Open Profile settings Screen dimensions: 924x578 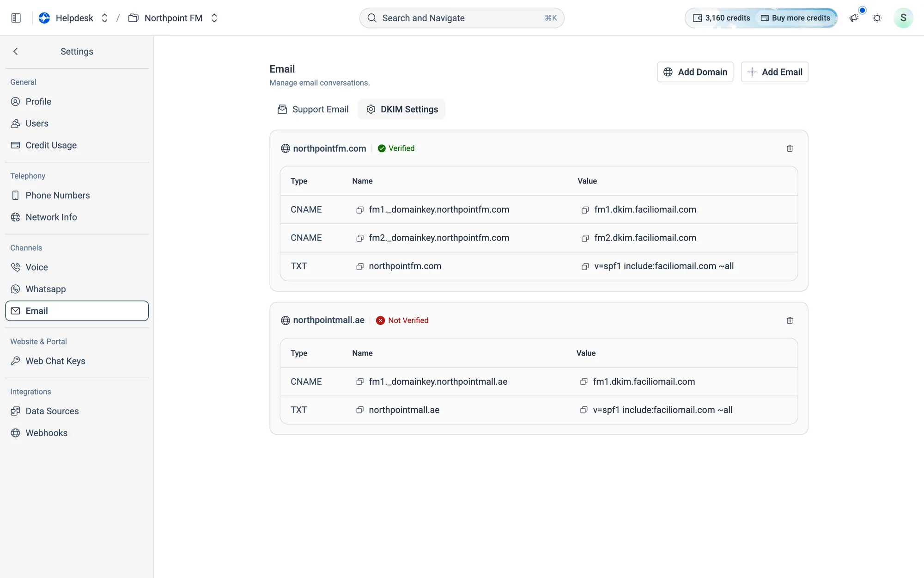point(77,102)
